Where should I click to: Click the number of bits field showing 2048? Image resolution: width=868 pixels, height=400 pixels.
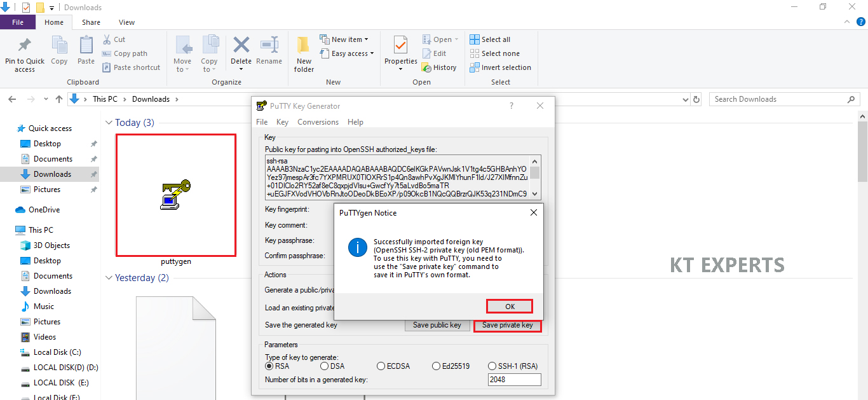(514, 380)
